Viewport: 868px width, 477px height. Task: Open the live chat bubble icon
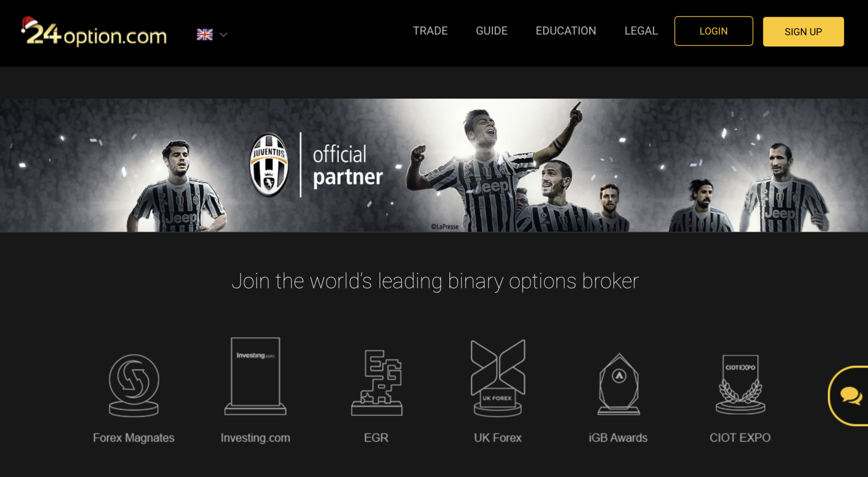click(x=851, y=396)
